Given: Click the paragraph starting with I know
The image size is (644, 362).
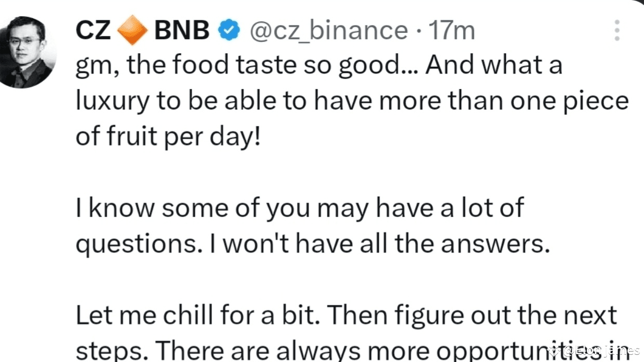Looking at the screenshot, I should pyautogui.click(x=300, y=207).
